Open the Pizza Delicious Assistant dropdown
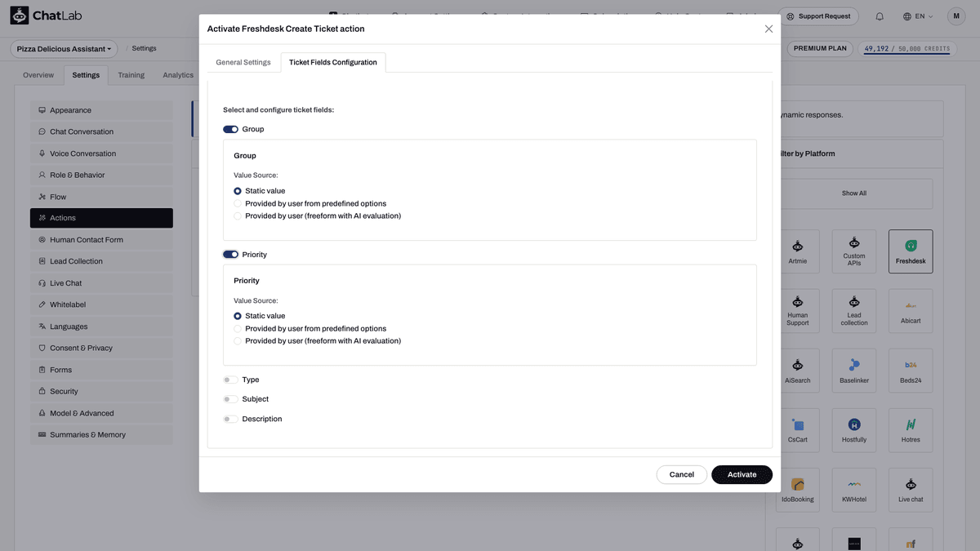The width and height of the screenshot is (980, 551). pyautogui.click(x=64, y=49)
